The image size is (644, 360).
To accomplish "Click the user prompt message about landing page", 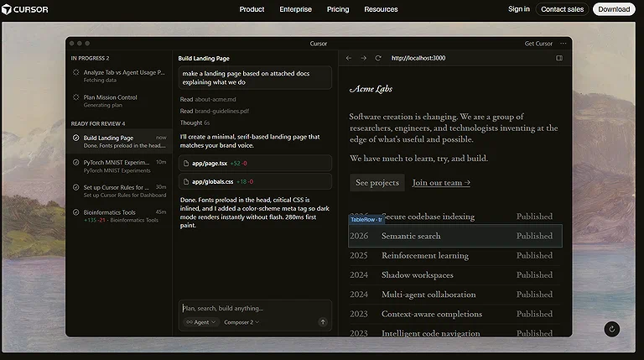I will 255,78.
